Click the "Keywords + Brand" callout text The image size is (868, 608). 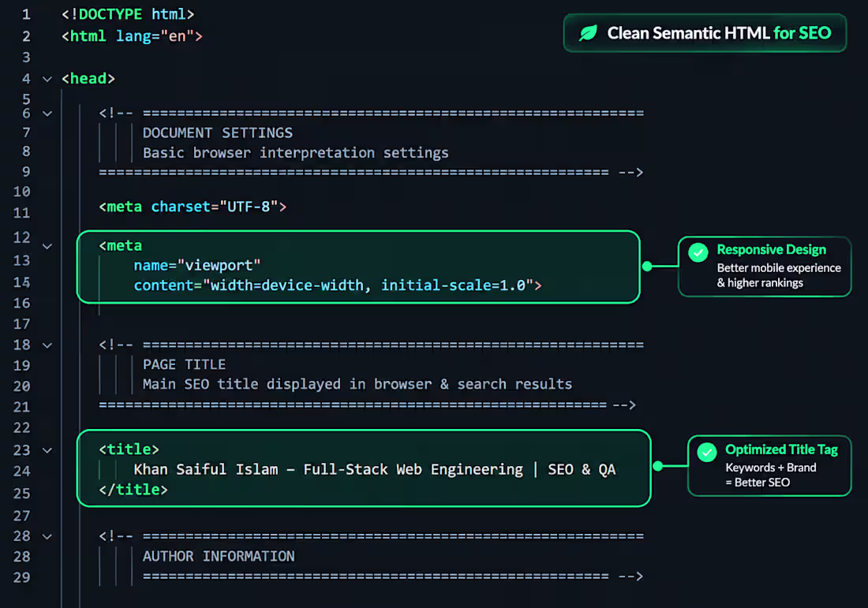(771, 468)
